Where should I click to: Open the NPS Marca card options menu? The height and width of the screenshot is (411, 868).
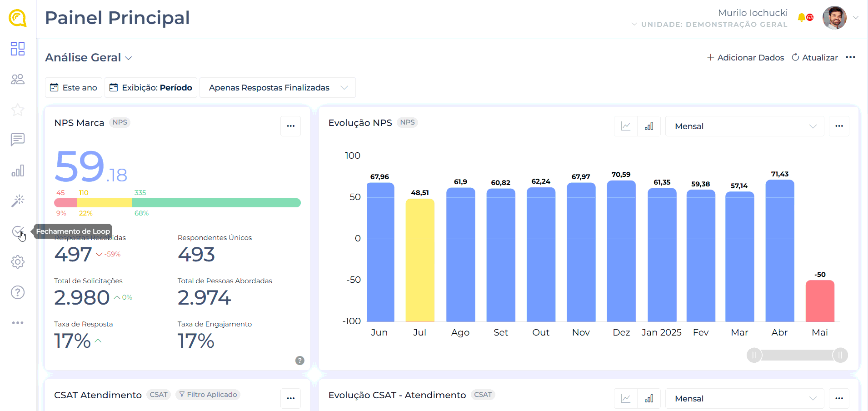click(x=291, y=126)
